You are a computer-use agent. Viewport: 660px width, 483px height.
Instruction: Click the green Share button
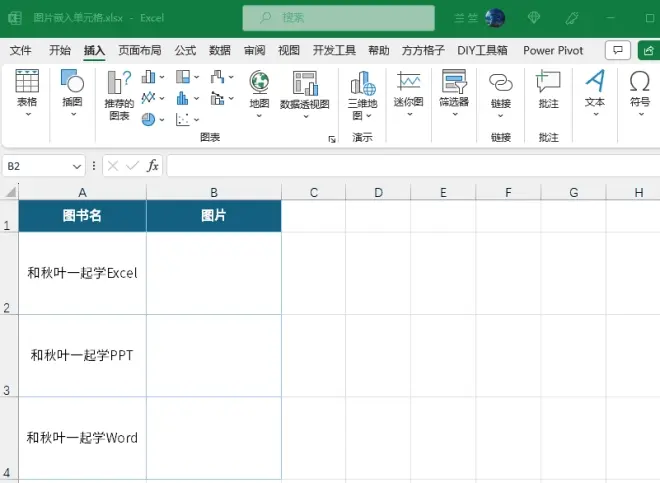click(x=649, y=51)
